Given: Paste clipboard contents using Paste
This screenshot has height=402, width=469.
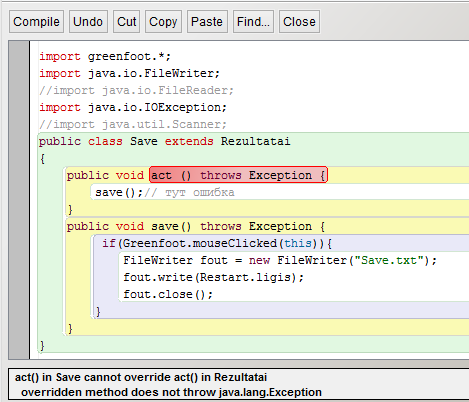Looking at the screenshot, I should click(207, 22).
